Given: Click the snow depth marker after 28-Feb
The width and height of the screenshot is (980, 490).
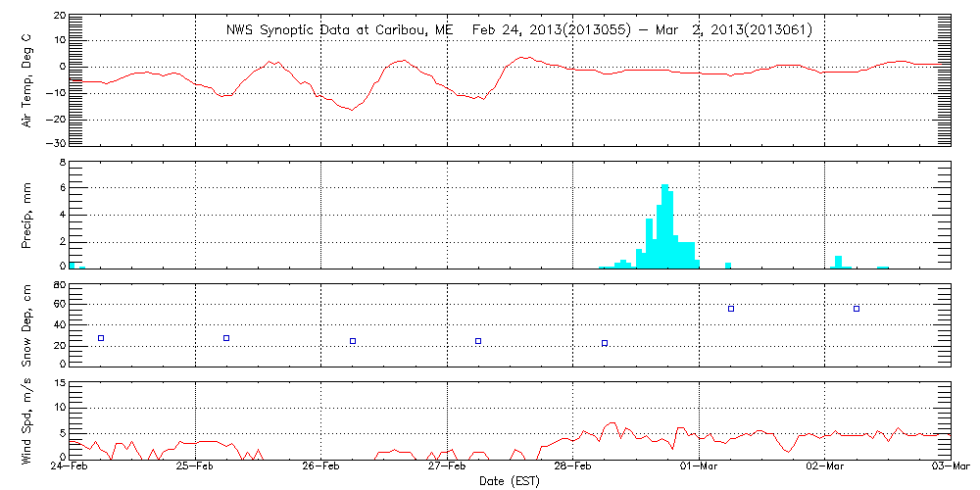Looking at the screenshot, I should click(605, 343).
